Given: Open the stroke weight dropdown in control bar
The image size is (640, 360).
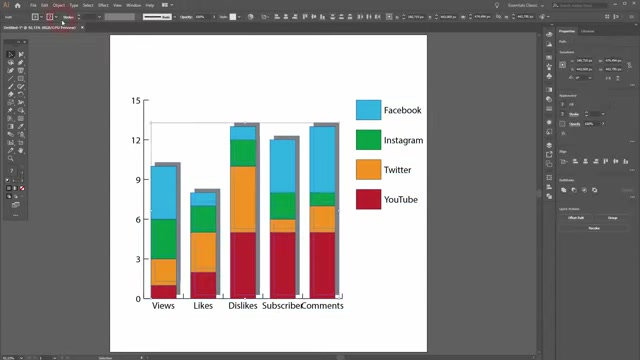Looking at the screenshot, I should [x=99, y=17].
